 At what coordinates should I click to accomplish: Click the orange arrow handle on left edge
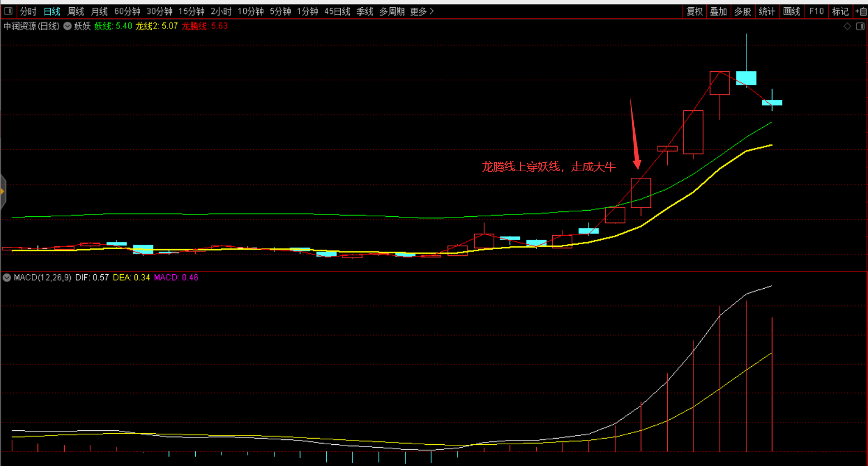(x=2, y=192)
